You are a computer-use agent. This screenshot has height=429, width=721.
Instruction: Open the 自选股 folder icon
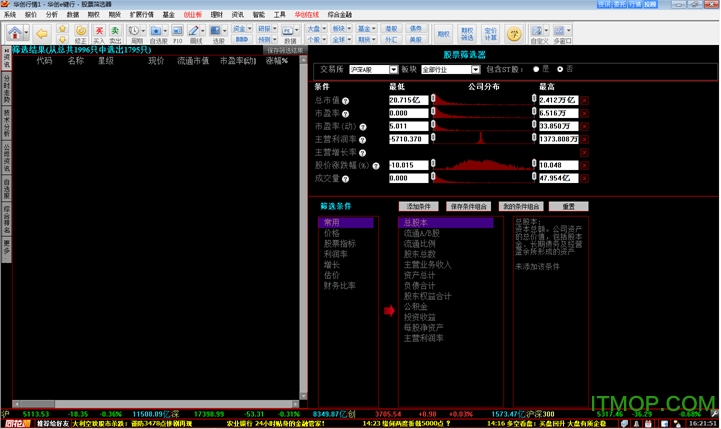155,31
